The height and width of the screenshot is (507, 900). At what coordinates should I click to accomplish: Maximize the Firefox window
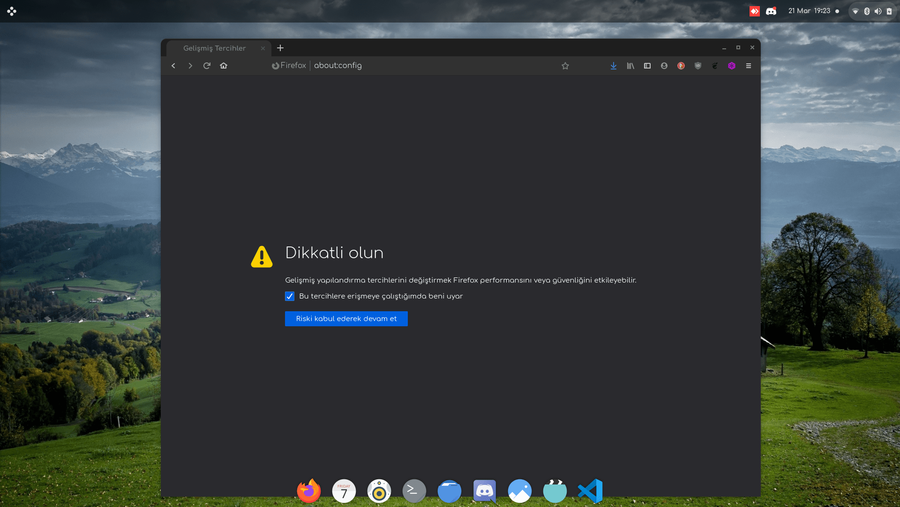tap(738, 48)
